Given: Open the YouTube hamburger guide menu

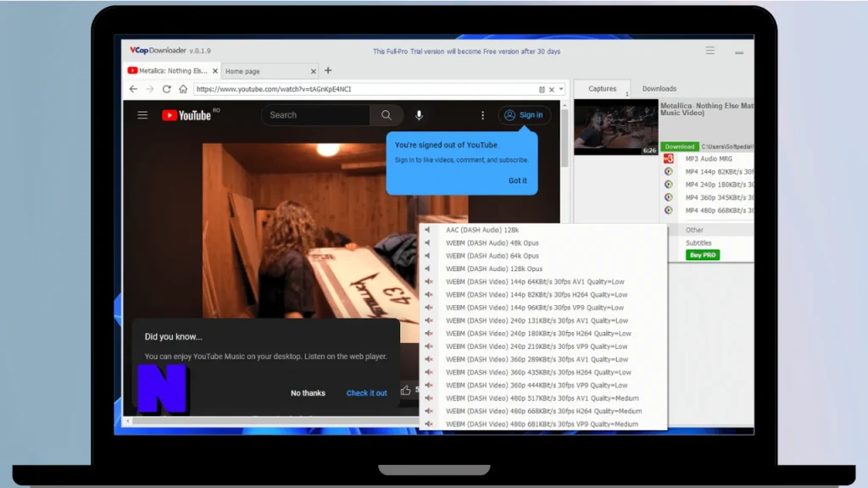Looking at the screenshot, I should pos(142,115).
